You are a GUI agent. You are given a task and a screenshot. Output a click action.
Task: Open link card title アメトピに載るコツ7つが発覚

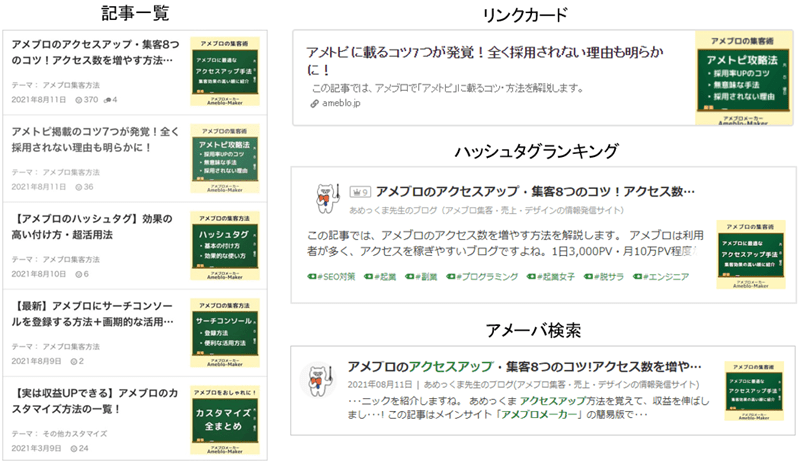(x=485, y=61)
